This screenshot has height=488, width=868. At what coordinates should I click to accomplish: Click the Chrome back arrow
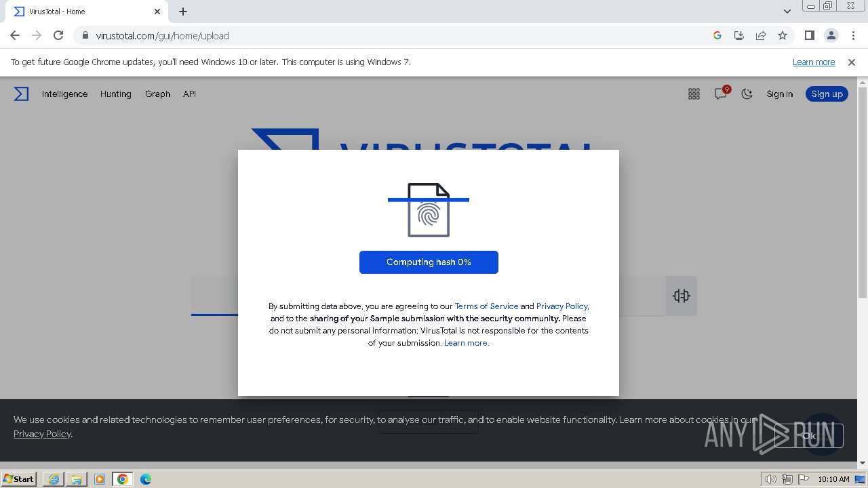(15, 35)
